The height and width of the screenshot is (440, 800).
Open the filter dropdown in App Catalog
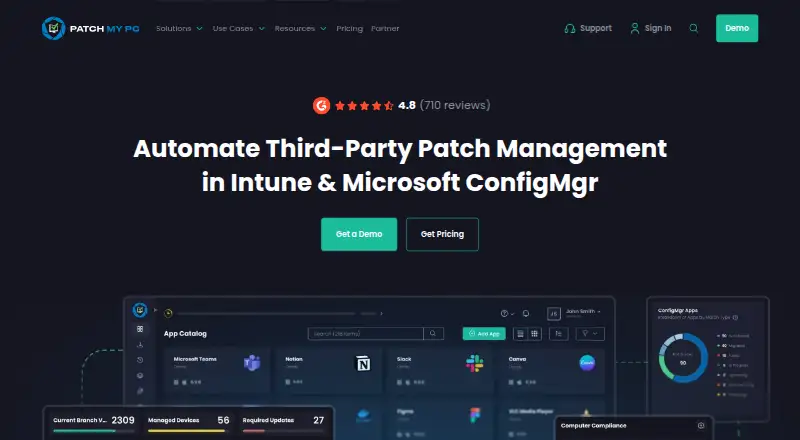590,334
